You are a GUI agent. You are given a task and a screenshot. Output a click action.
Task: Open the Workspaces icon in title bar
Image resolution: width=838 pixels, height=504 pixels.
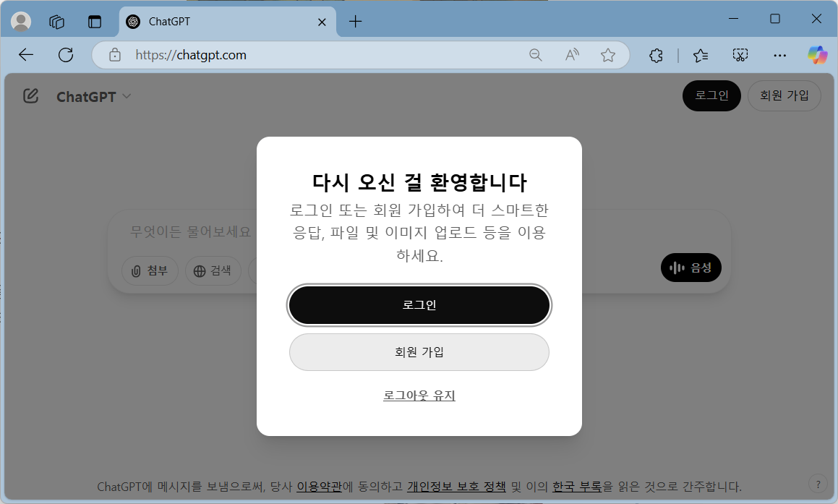[x=56, y=22]
